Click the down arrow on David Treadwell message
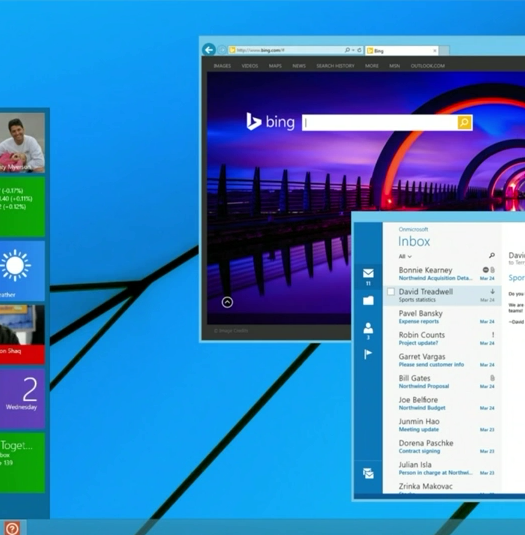This screenshot has height=535, width=525. 492,291
